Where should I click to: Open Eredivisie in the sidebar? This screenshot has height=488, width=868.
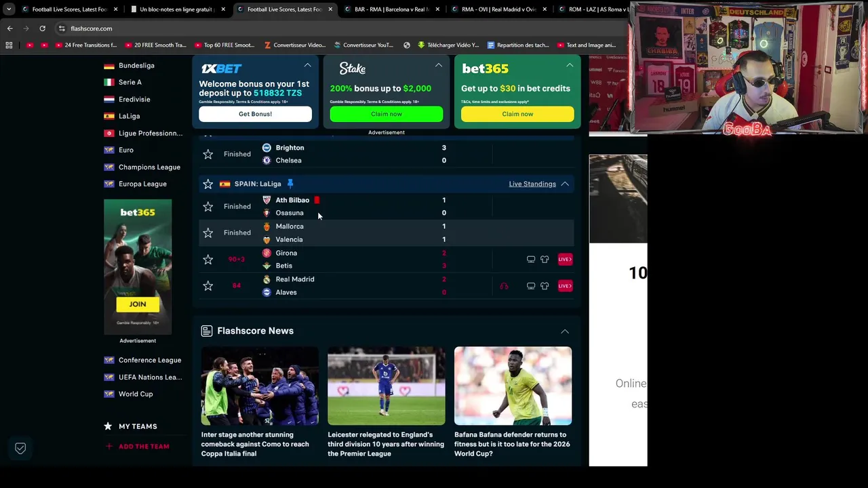pyautogui.click(x=134, y=99)
